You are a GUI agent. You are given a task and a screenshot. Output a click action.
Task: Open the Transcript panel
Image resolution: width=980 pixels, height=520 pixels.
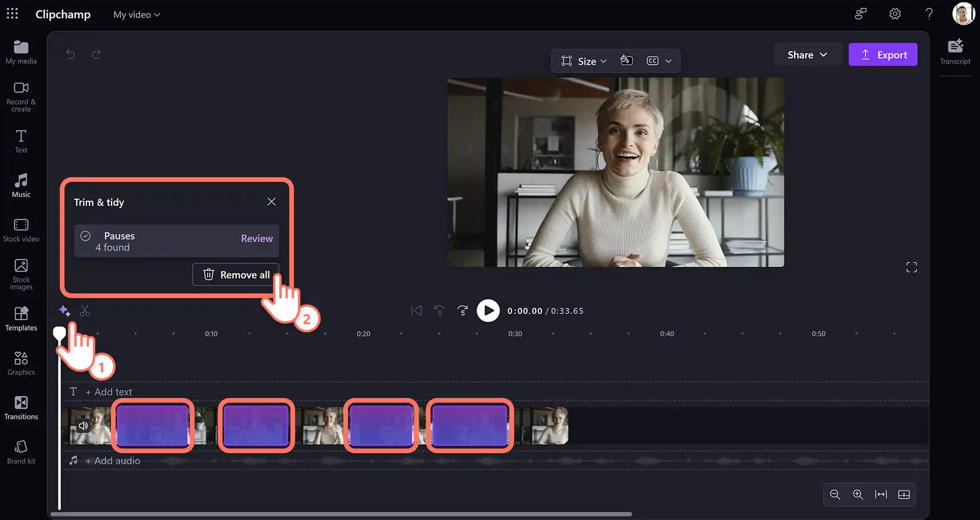pyautogui.click(x=955, y=52)
